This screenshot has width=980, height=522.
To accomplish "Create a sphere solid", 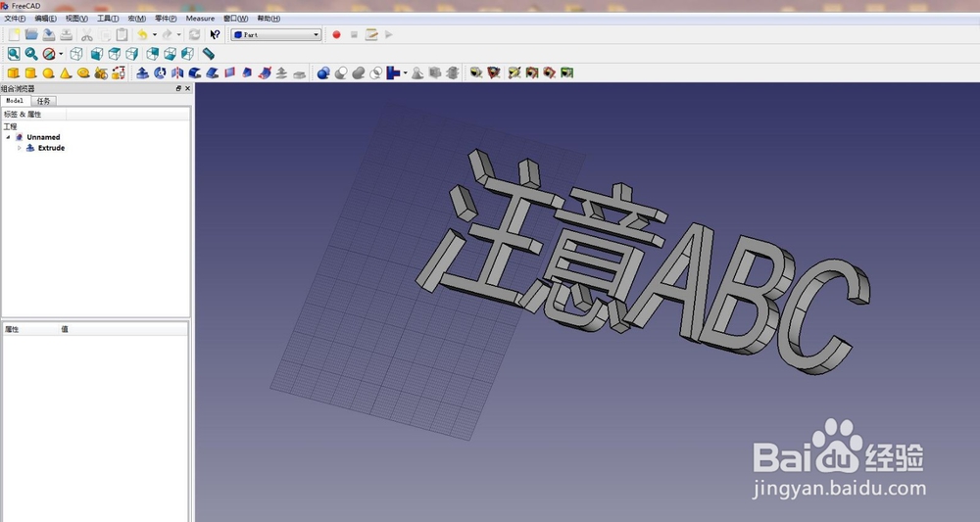I will 48,73.
